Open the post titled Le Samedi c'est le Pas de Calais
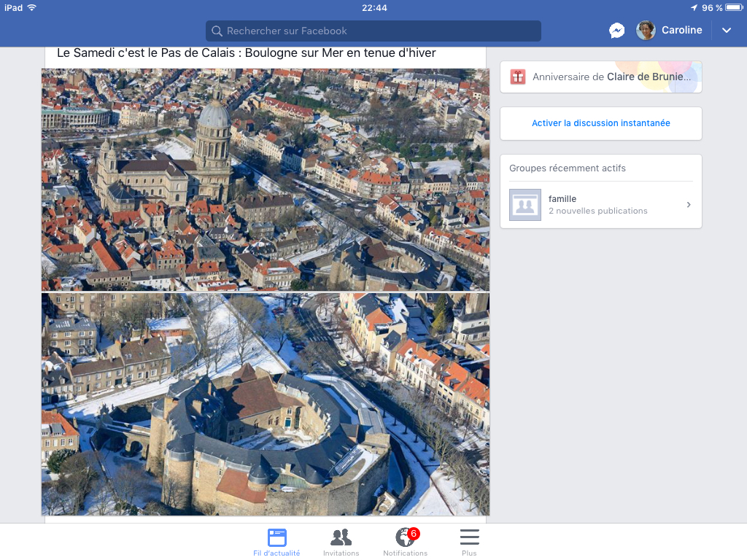 [246, 53]
